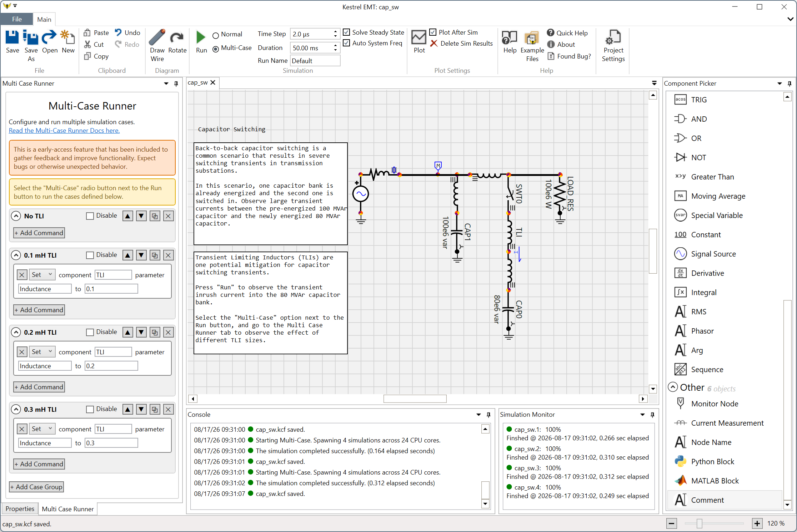Click Add Command under 0.2 mH TLI

[x=39, y=387]
